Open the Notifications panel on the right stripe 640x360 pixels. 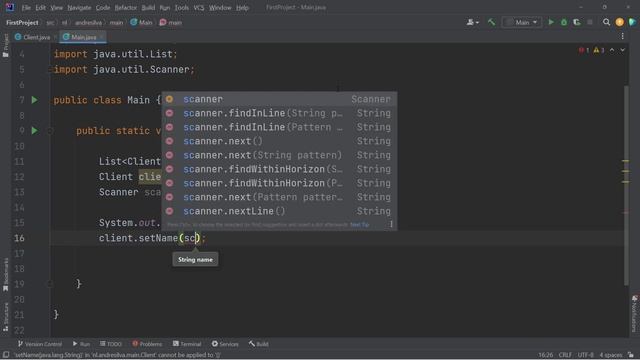tap(634, 314)
